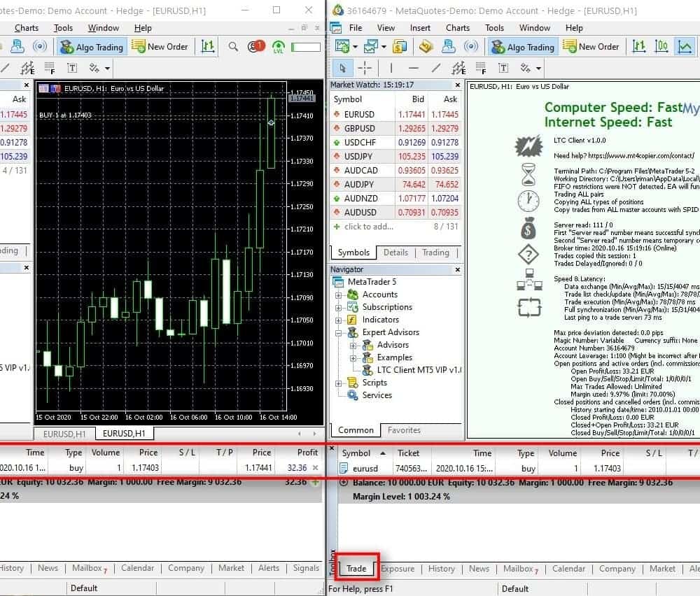Select equidistant channel tool in right window
Screen dimensions: 700x596
(x=458, y=69)
